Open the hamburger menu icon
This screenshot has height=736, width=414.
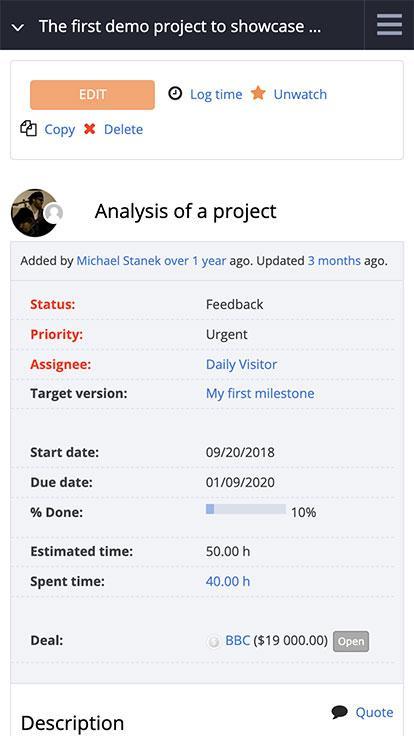[389, 25]
